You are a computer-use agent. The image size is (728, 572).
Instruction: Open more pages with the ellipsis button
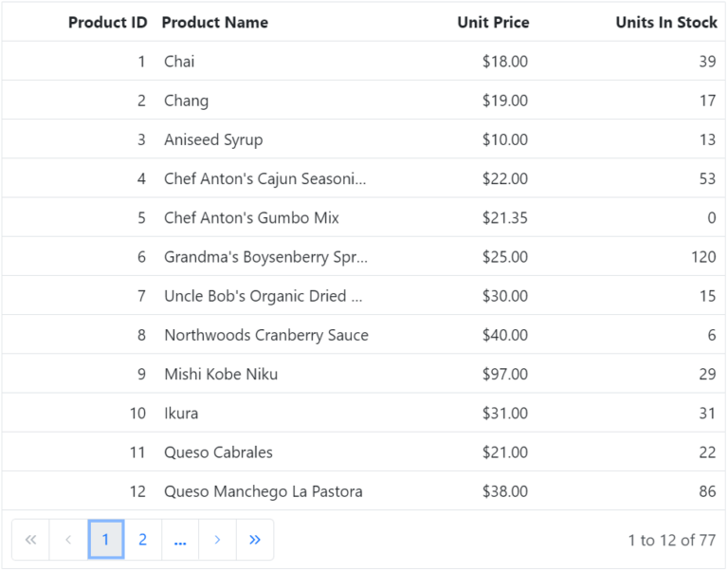pyautogui.click(x=180, y=540)
